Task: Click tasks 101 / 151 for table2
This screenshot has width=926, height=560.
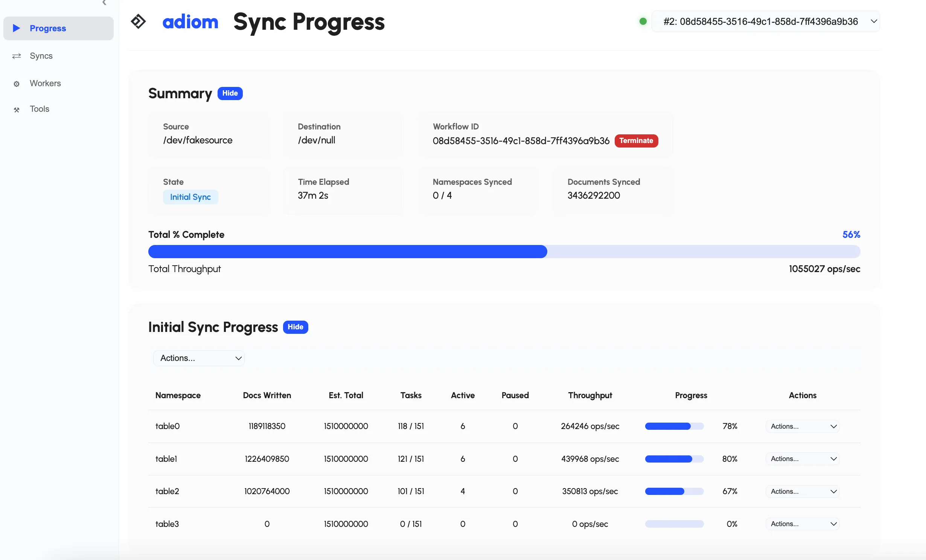Action: [411, 492]
